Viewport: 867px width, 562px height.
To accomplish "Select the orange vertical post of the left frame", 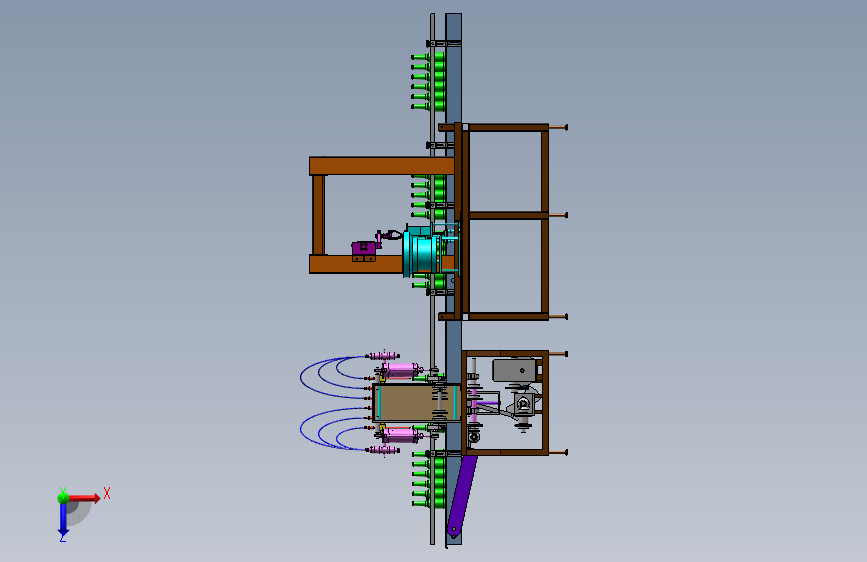I will tap(318, 215).
